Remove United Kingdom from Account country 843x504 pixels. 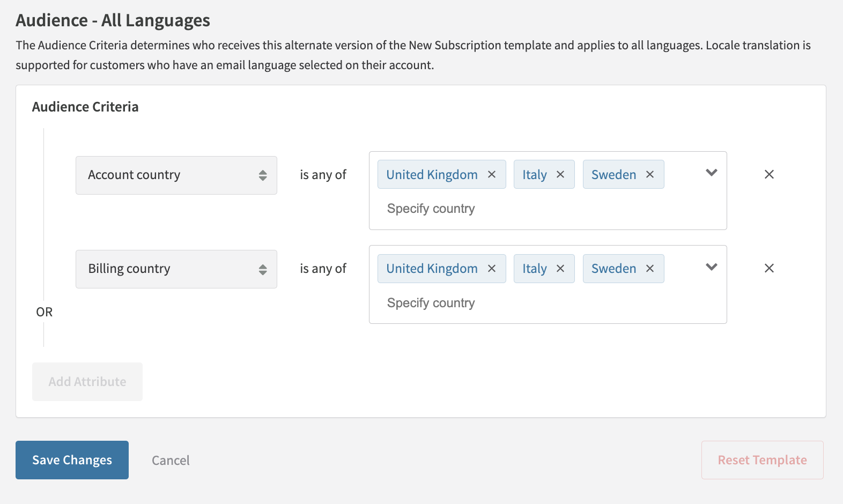tap(492, 175)
